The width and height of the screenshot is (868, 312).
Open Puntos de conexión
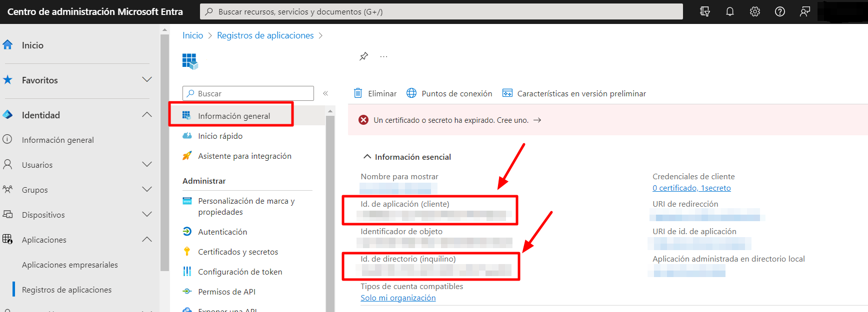click(449, 93)
